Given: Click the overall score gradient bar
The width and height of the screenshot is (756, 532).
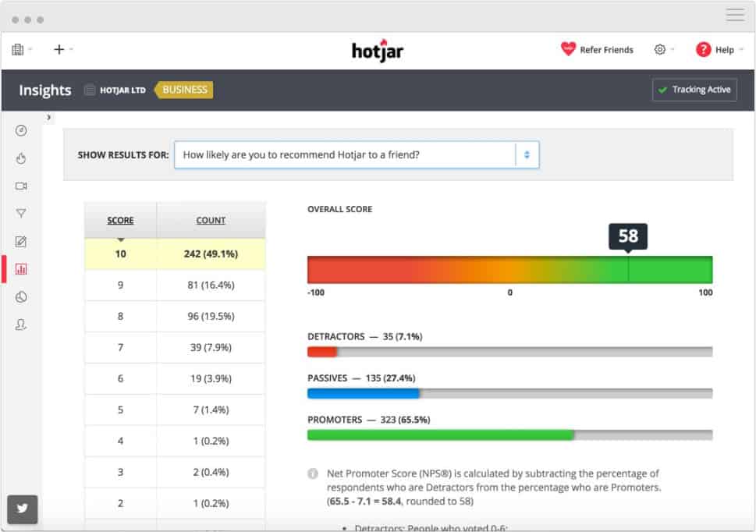Looking at the screenshot, I should [509, 269].
